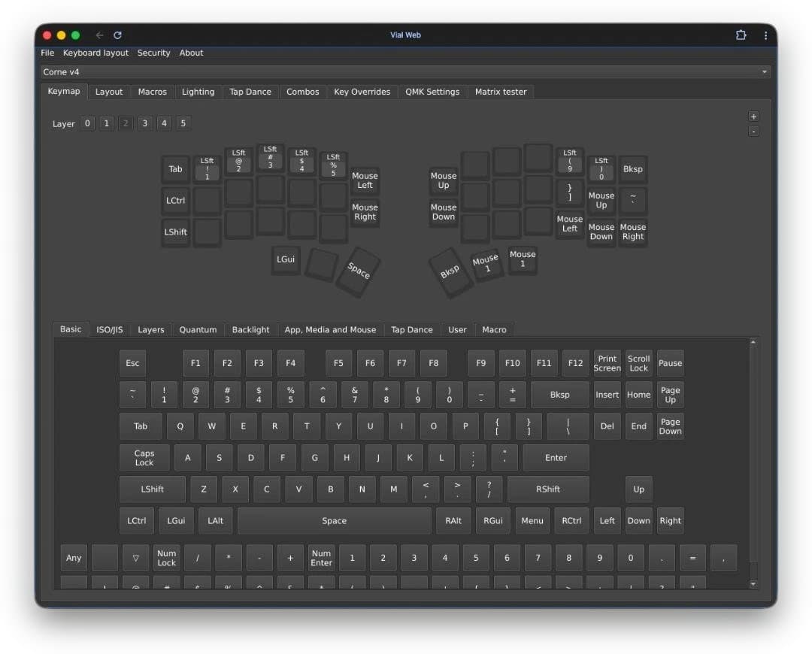Open the Keyboard layout menu
The height and width of the screenshot is (654, 812).
(95, 53)
